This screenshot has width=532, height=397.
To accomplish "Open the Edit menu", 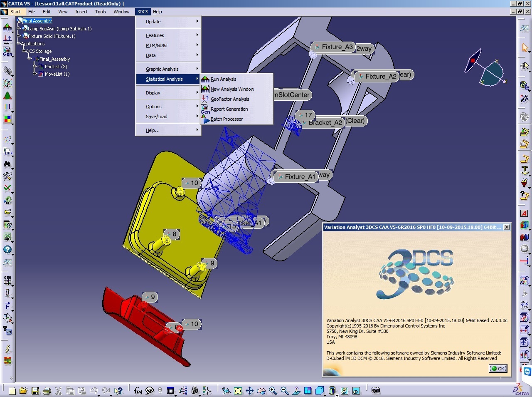I will pyautogui.click(x=47, y=12).
